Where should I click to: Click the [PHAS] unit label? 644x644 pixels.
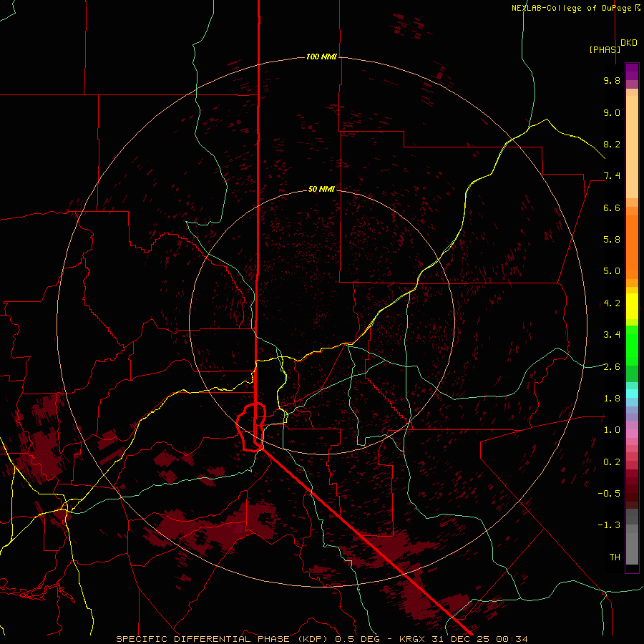point(605,49)
